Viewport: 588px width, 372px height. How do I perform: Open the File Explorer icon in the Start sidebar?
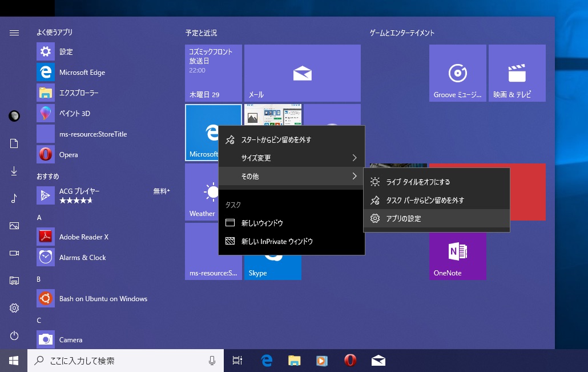tap(14, 281)
